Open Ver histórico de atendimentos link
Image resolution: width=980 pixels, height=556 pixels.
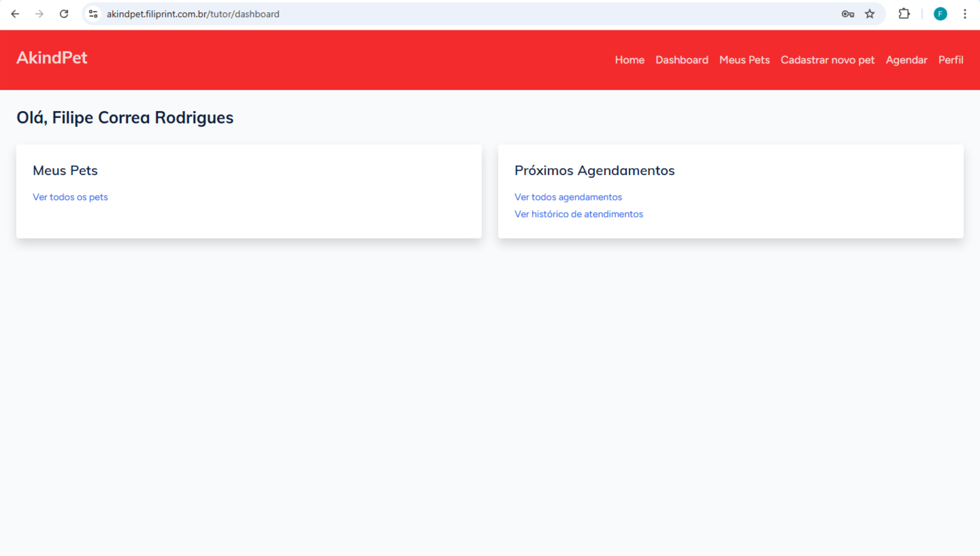coord(578,214)
